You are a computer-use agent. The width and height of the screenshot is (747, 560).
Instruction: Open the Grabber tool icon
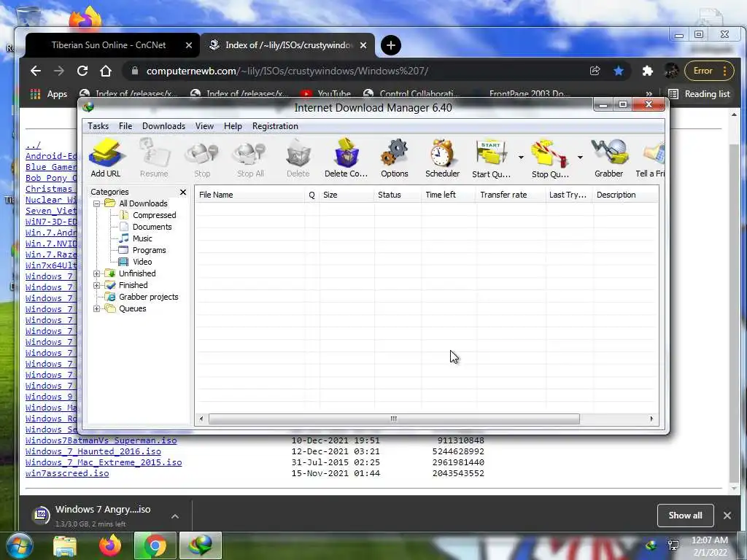click(x=609, y=158)
